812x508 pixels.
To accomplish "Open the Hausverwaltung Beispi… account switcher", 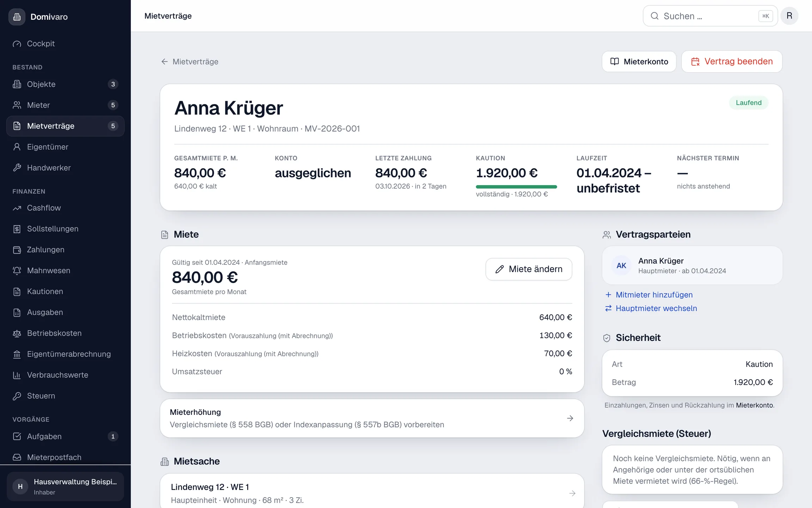I will point(66,486).
